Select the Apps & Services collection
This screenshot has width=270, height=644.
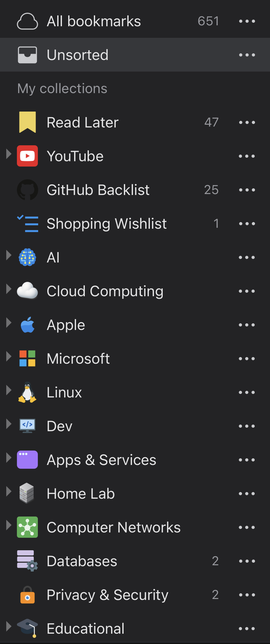point(101,460)
